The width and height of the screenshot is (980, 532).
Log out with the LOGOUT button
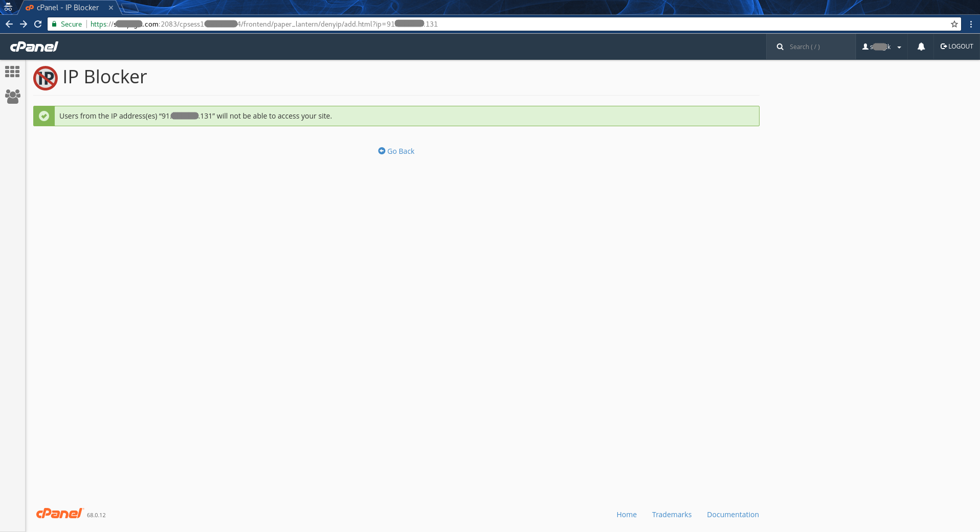pyautogui.click(x=956, y=47)
